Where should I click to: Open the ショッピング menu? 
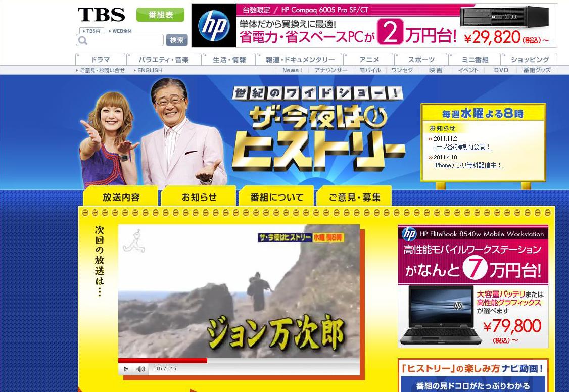point(530,60)
